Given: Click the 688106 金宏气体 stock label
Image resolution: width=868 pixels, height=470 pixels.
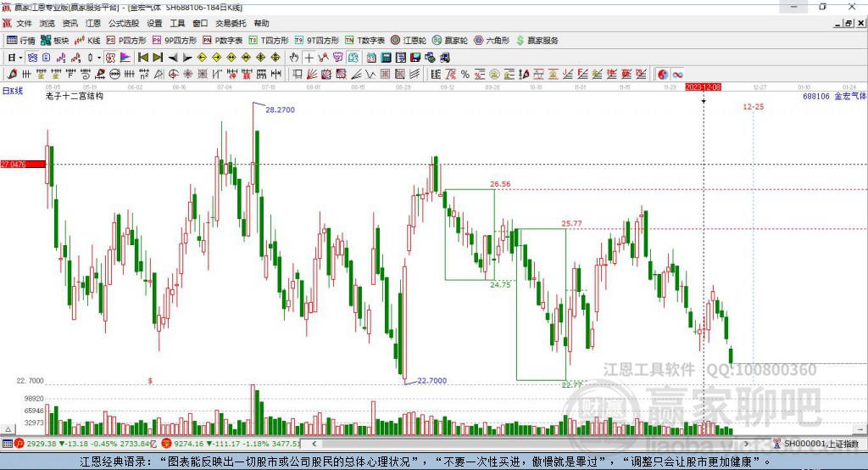Looking at the screenshot, I should click(834, 96).
